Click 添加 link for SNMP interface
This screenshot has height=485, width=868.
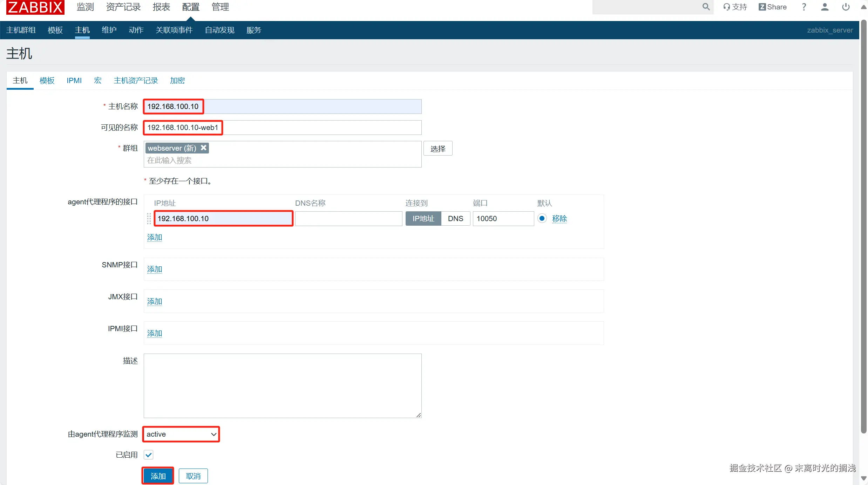pyautogui.click(x=154, y=269)
